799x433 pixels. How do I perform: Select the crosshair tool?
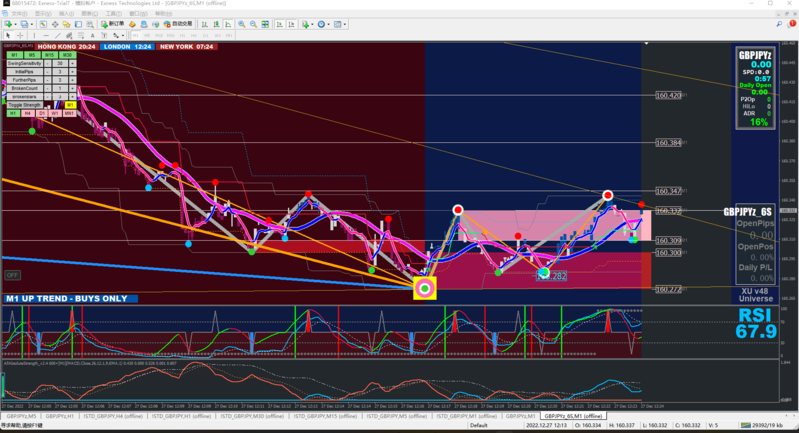pos(20,36)
